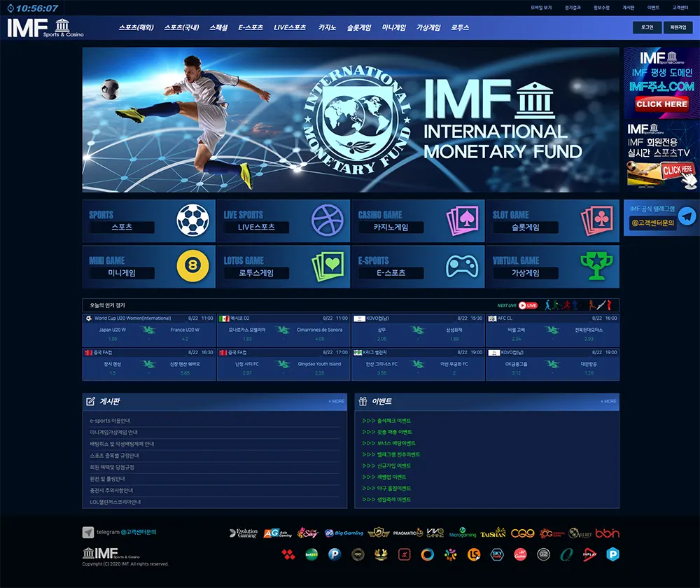This screenshot has width=700, height=588.
Task: Open board post '스포츠 종목별 규정안내'
Action: 114,456
